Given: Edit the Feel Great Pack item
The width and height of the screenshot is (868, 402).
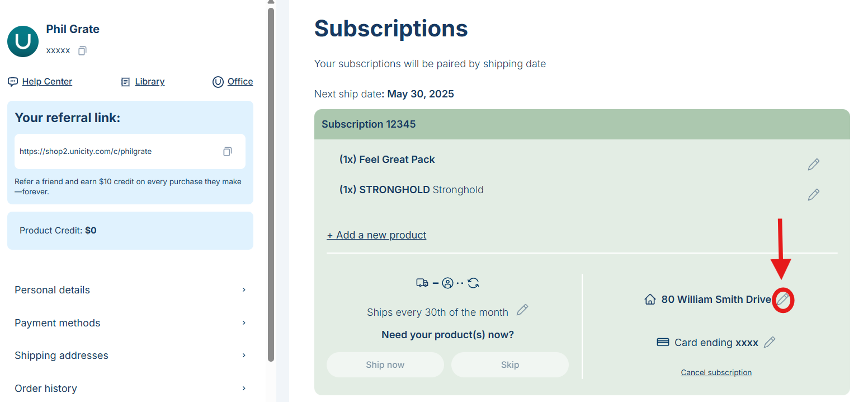Looking at the screenshot, I should pos(813,165).
